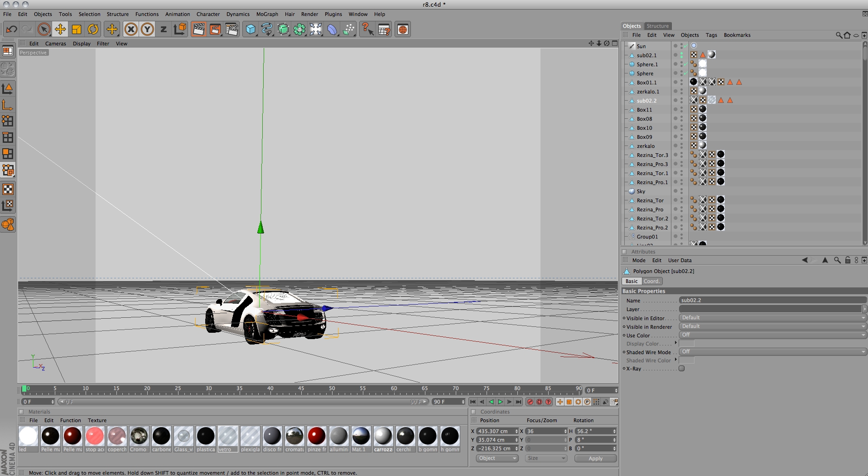Select the Live Selection tool
Image resolution: width=868 pixels, height=476 pixels.
pyautogui.click(x=43, y=29)
